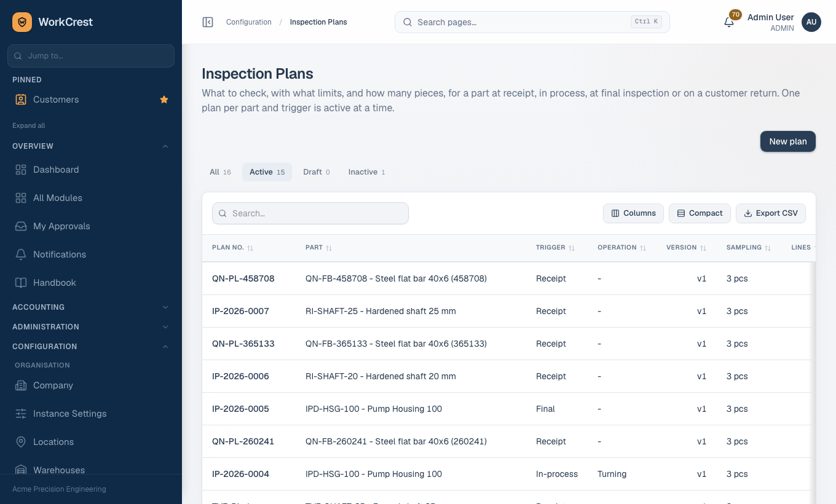The height and width of the screenshot is (504, 836).
Task: Open the Columns chooser
Action: pos(633,213)
